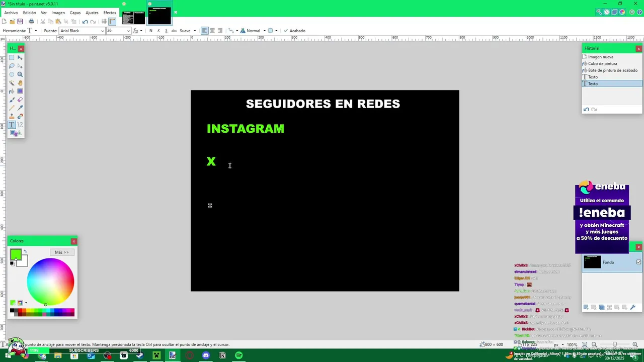
Task: Open the Edición menu
Action: (29, 13)
